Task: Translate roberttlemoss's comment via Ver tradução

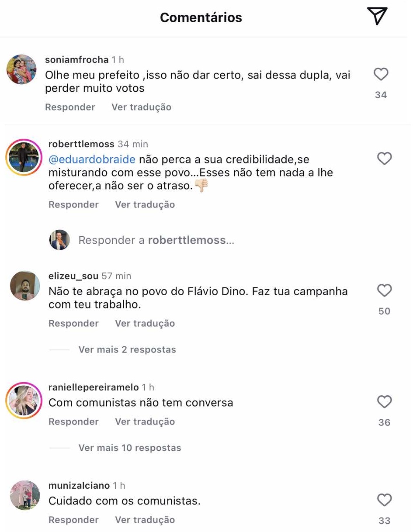Action: tap(145, 204)
